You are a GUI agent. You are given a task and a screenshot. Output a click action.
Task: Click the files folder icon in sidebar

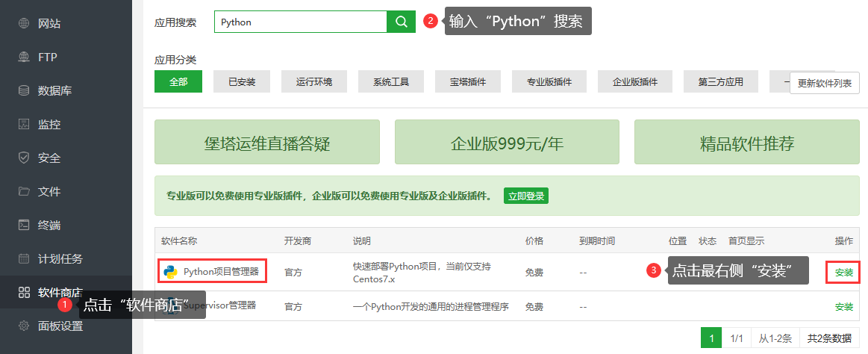(x=24, y=192)
